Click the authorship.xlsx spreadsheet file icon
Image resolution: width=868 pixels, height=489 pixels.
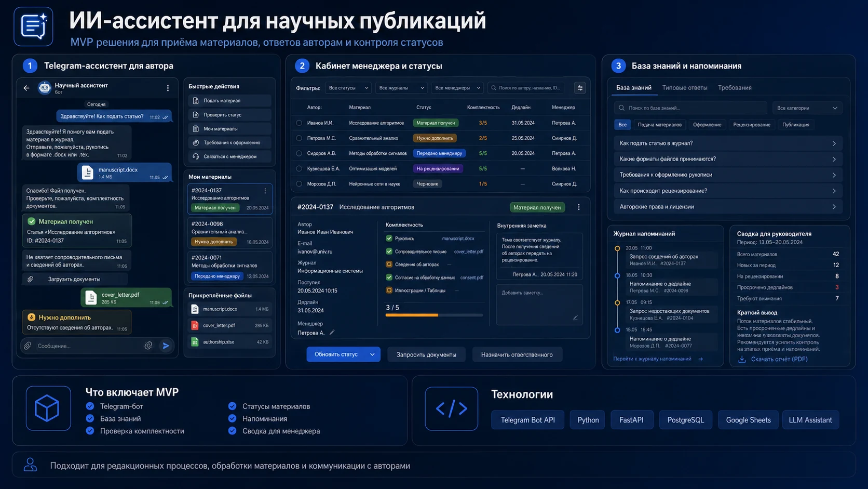coord(195,342)
